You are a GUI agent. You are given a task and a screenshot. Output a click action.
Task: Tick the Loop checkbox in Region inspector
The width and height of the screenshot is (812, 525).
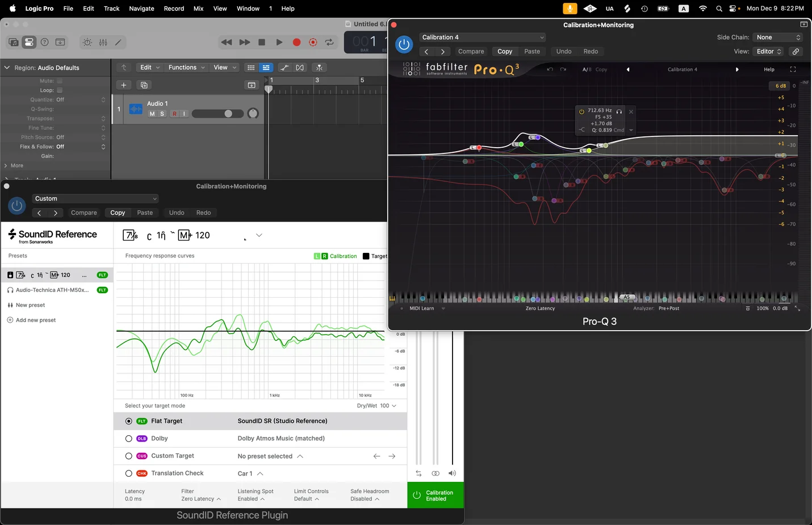pyautogui.click(x=60, y=90)
